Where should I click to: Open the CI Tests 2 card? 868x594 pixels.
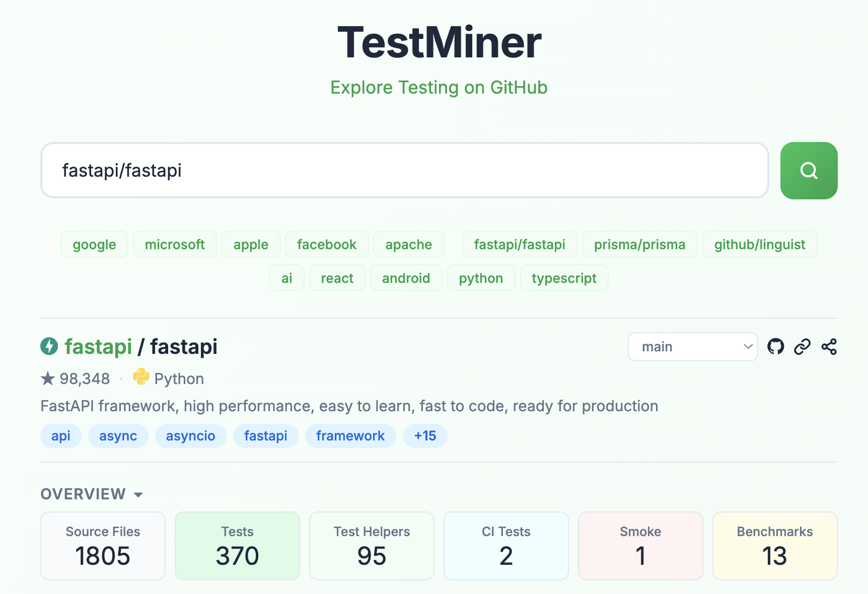coord(506,546)
